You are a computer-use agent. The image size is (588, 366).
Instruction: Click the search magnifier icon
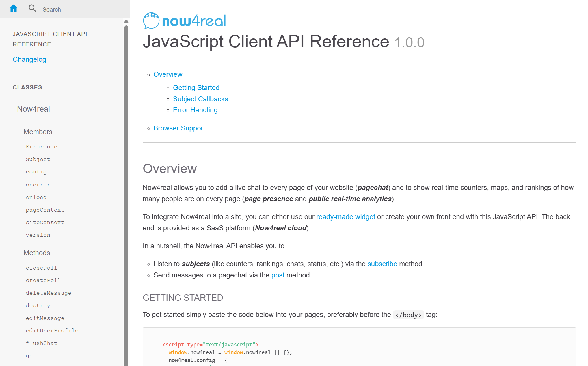[x=32, y=8]
